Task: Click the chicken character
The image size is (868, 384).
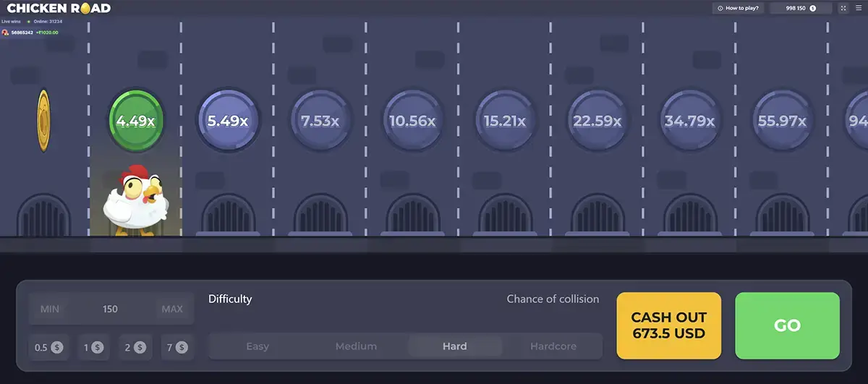Action: 136,201
